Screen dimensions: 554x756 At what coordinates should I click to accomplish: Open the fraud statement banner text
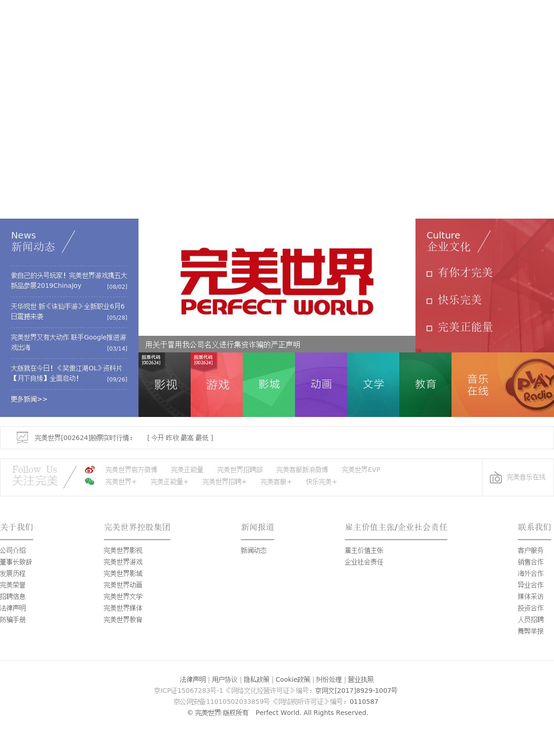click(x=223, y=345)
